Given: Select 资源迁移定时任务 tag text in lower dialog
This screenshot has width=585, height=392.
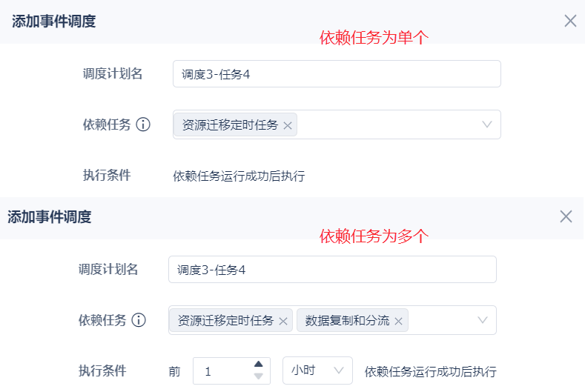Looking at the screenshot, I should 225,321.
